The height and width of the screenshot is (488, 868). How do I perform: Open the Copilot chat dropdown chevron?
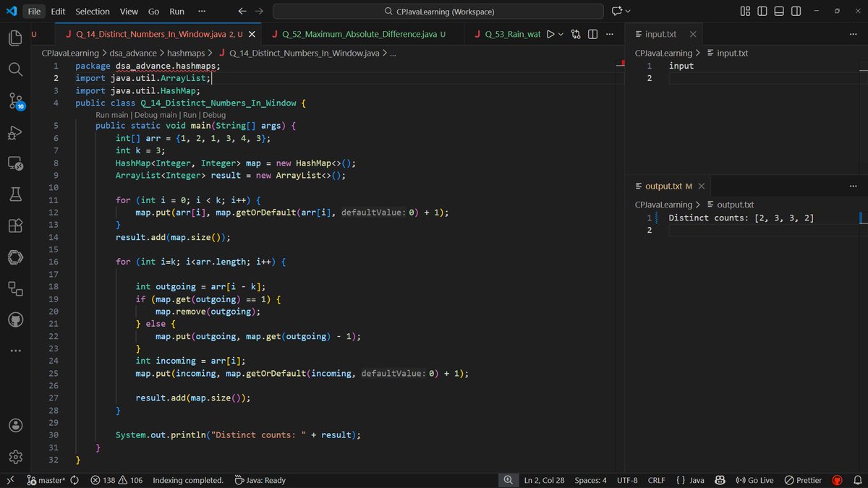click(x=628, y=12)
